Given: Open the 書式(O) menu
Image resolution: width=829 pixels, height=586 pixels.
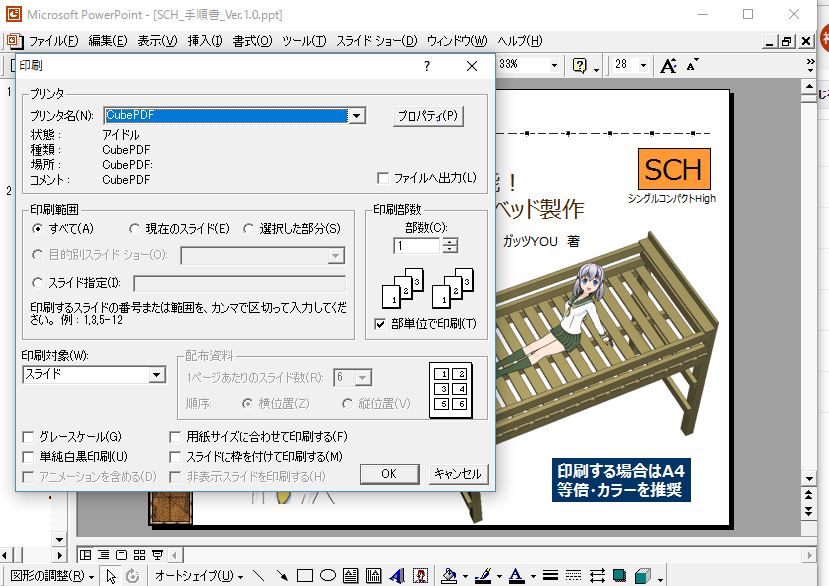Looking at the screenshot, I should (x=252, y=41).
